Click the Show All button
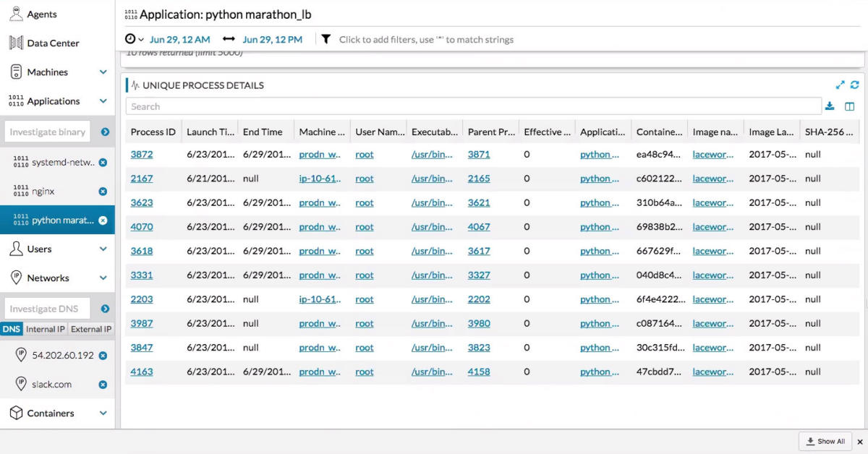The image size is (868, 454). tap(825, 441)
